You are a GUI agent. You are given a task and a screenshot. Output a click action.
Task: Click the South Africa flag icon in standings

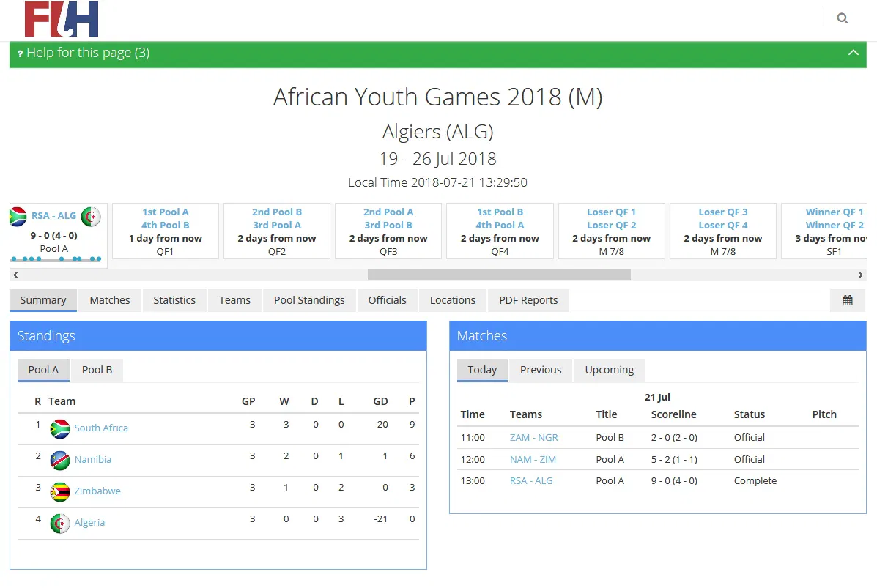[60, 428]
